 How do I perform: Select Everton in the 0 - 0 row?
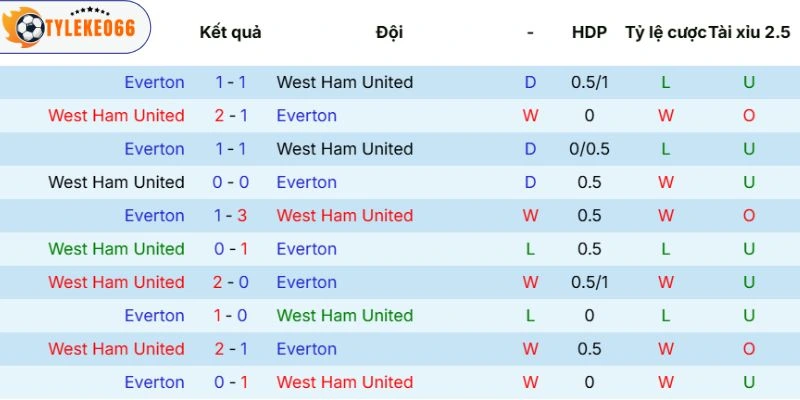pos(306,182)
